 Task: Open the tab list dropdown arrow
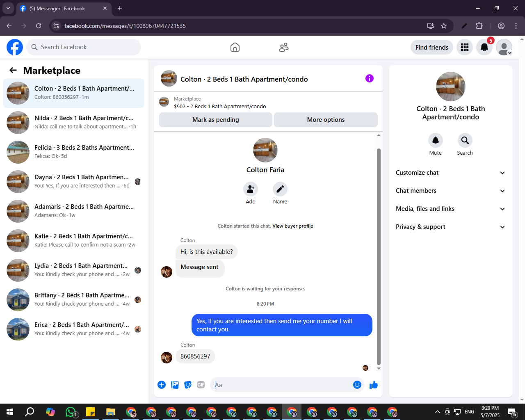click(x=8, y=8)
